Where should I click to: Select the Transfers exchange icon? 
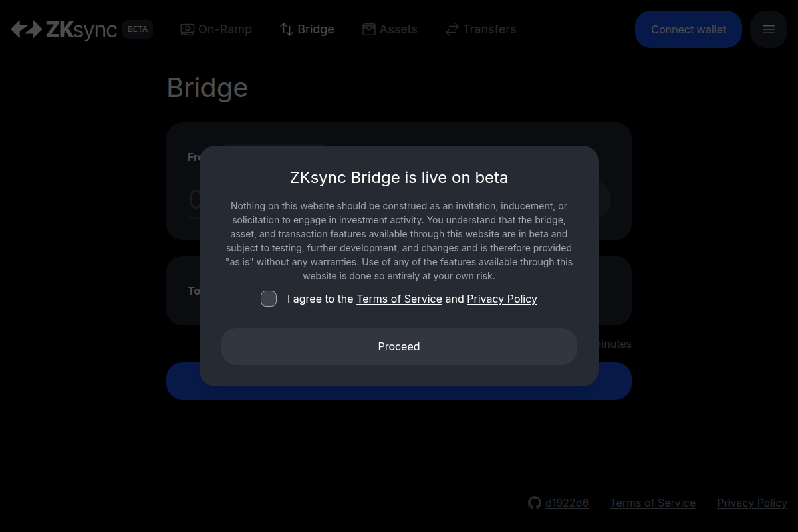click(452, 29)
